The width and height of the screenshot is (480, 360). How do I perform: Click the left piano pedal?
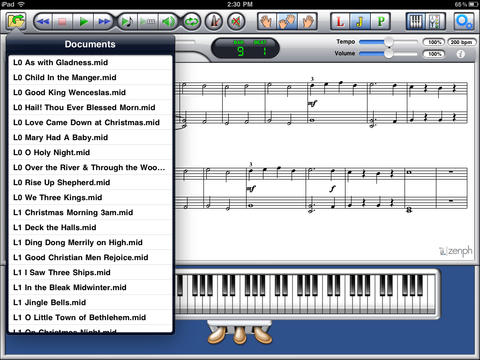pos(218,334)
